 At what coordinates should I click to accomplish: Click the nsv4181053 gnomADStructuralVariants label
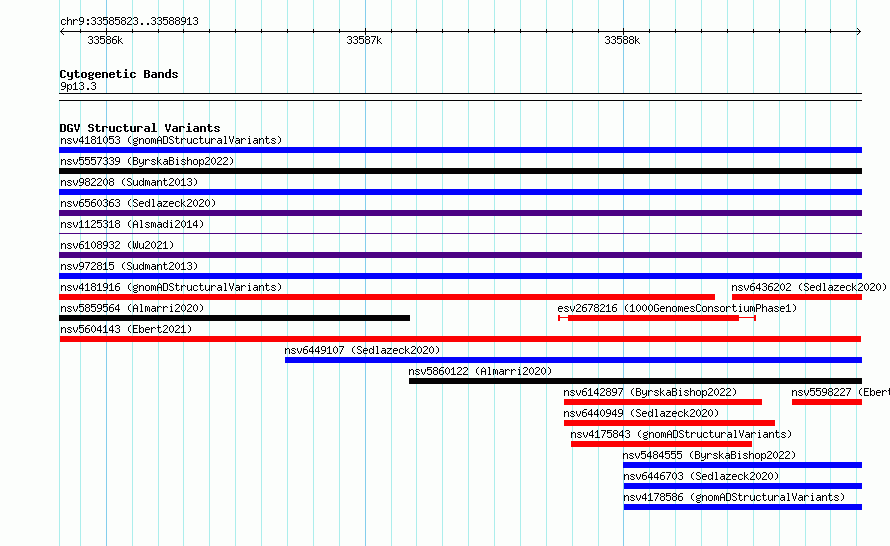[171, 140]
